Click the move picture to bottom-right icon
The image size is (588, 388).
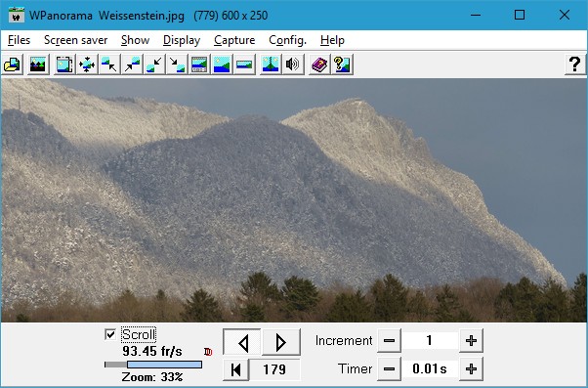pyautogui.click(x=177, y=65)
